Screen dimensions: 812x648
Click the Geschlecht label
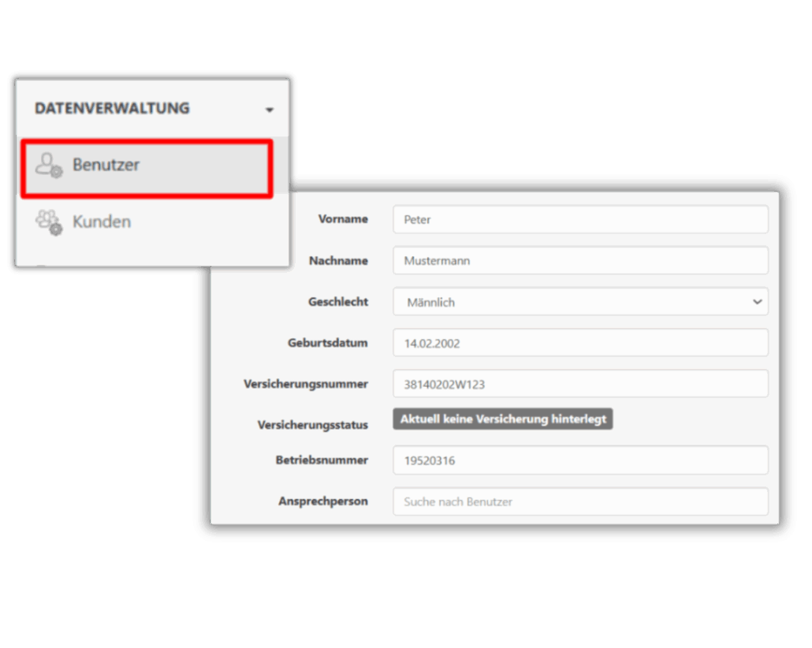(337, 302)
